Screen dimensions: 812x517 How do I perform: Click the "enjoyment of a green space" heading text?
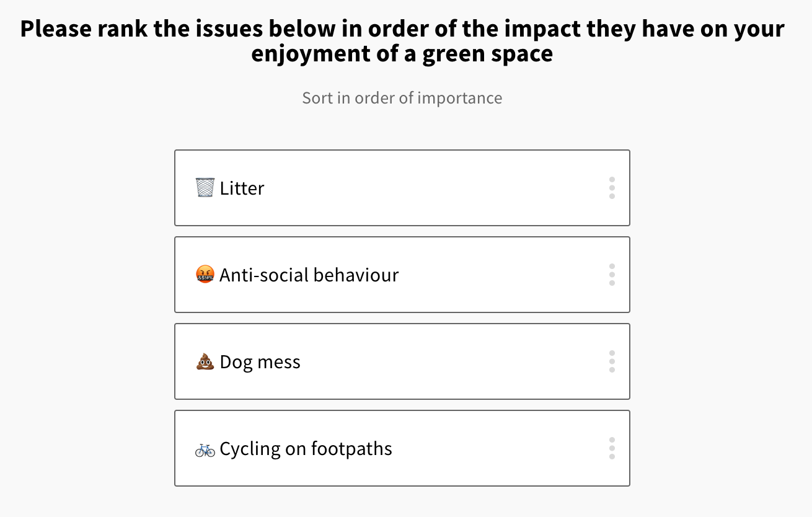(402, 53)
